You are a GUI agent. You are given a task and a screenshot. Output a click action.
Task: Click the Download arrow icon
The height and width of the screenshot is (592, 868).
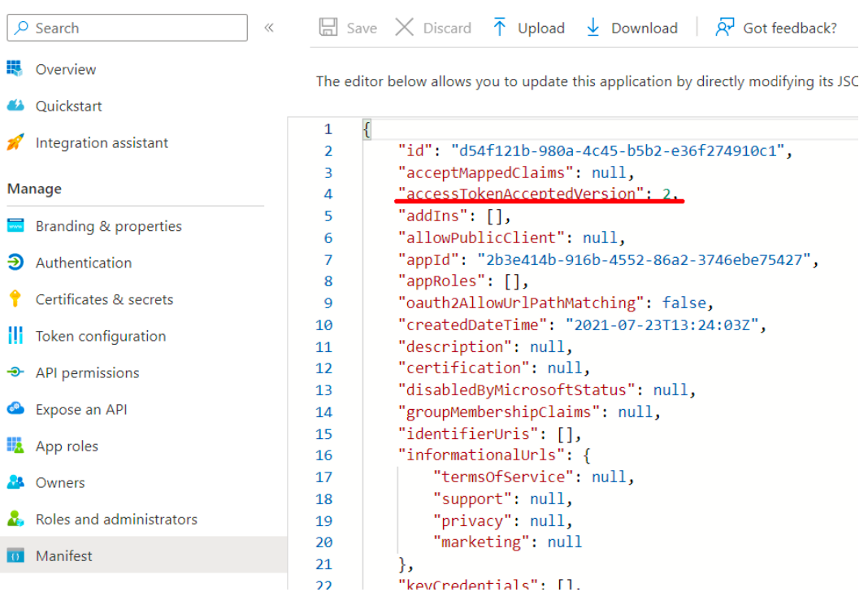(x=592, y=27)
